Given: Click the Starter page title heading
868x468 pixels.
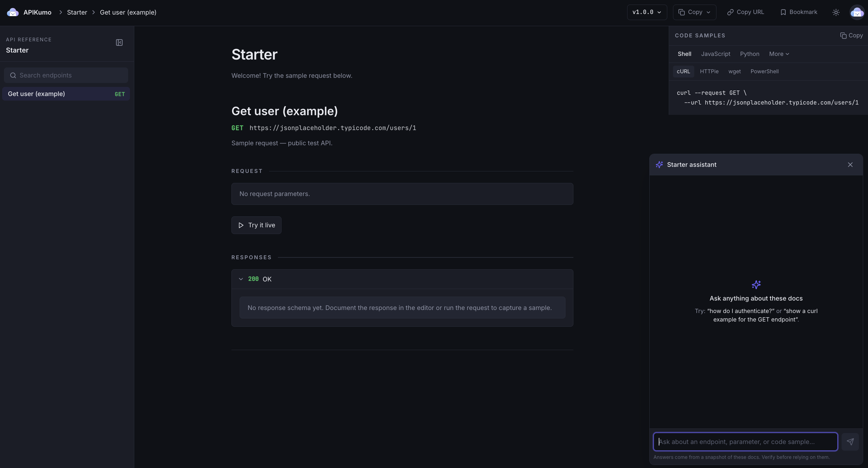Looking at the screenshot, I should (x=255, y=54).
